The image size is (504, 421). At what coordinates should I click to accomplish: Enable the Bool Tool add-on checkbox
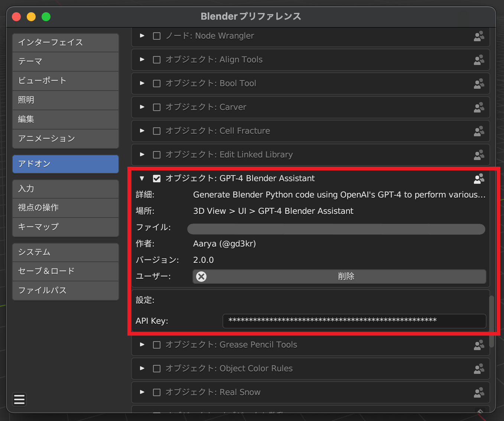pos(157,84)
